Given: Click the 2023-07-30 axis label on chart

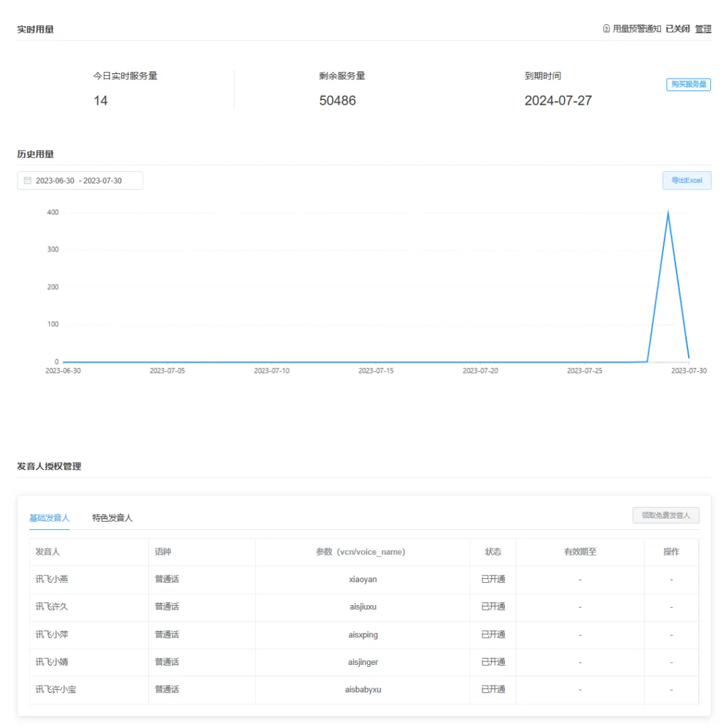Looking at the screenshot, I should pos(689,371).
